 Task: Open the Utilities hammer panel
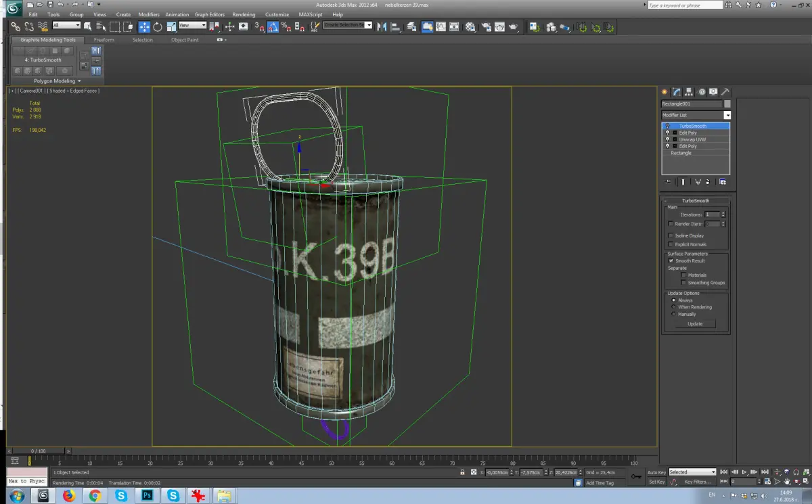pos(725,91)
